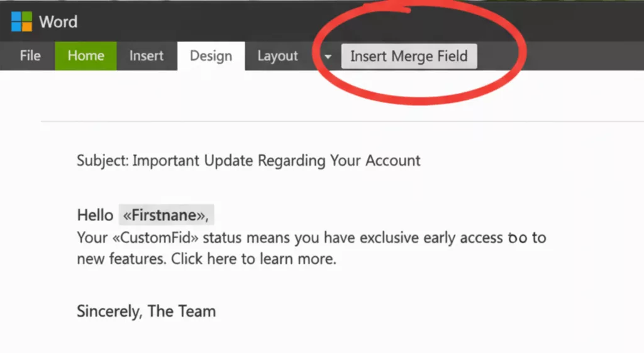This screenshot has width=644, height=353.
Task: Open the File menu
Action: click(30, 56)
